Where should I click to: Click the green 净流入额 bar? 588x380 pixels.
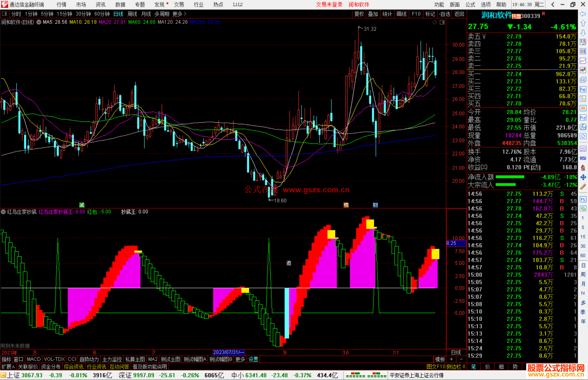(510, 177)
